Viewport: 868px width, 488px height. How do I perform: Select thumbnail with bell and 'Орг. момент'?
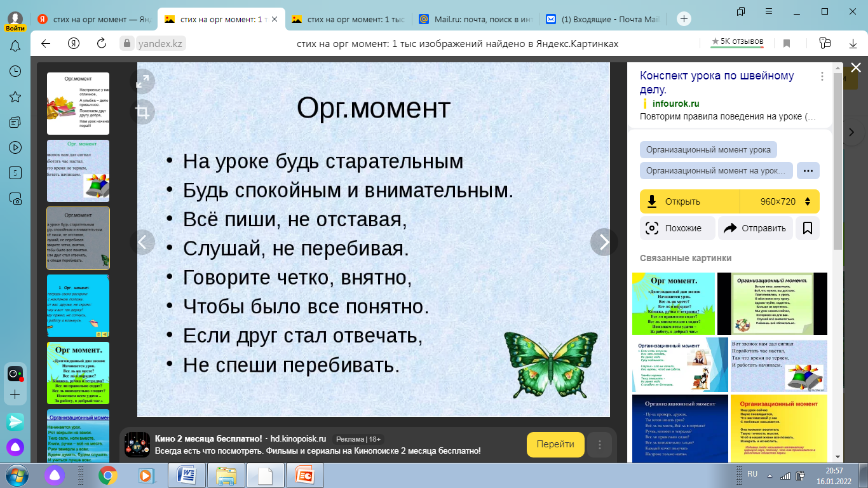(x=78, y=171)
